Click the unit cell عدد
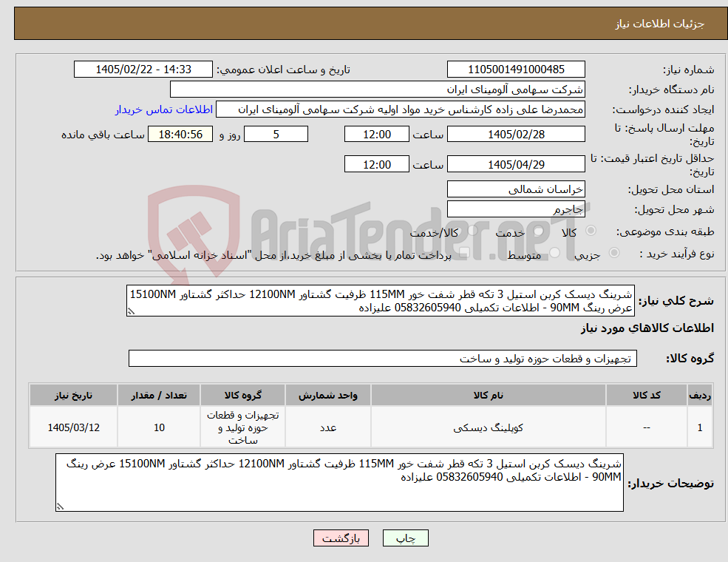 (x=328, y=427)
